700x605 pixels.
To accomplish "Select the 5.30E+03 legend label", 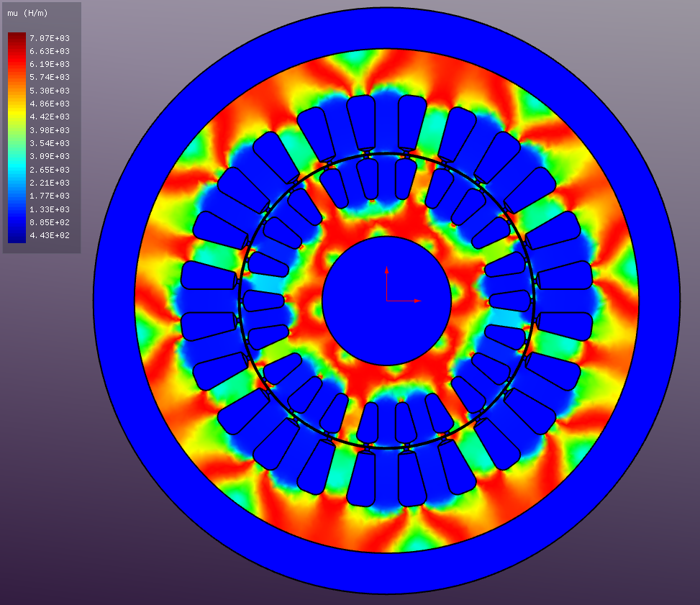I will click(50, 91).
